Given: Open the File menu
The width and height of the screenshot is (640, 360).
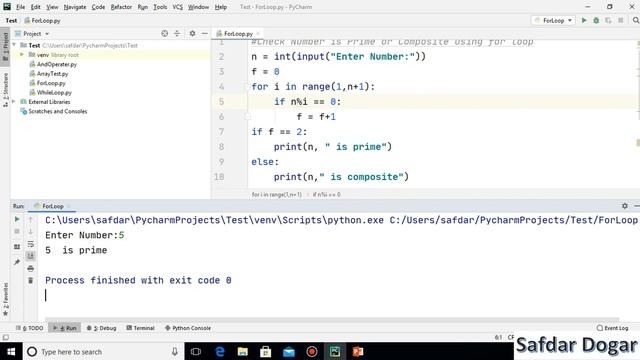Looking at the screenshot, I should pos(20,7).
